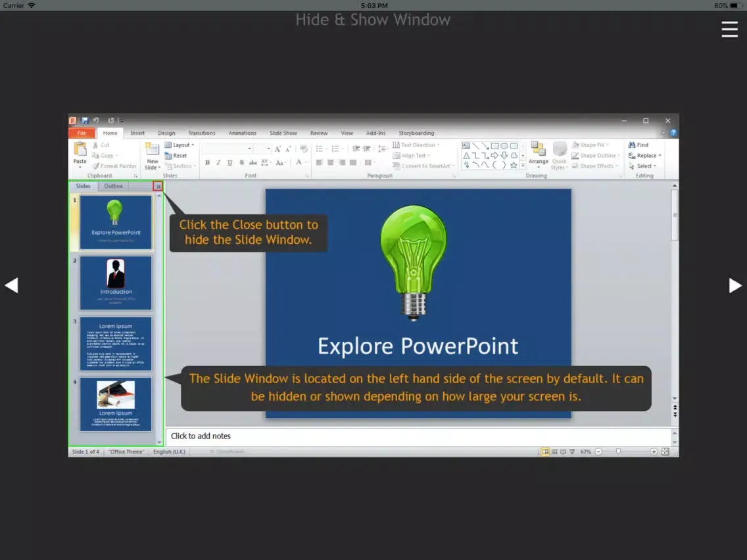Click the Clear Formatting icon

[304, 149]
